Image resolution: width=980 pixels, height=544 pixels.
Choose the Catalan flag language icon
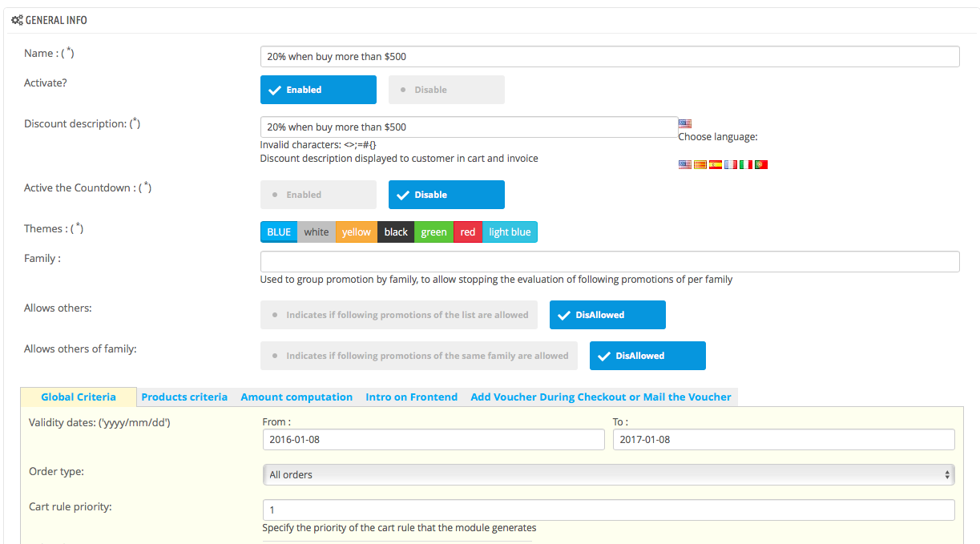point(700,164)
